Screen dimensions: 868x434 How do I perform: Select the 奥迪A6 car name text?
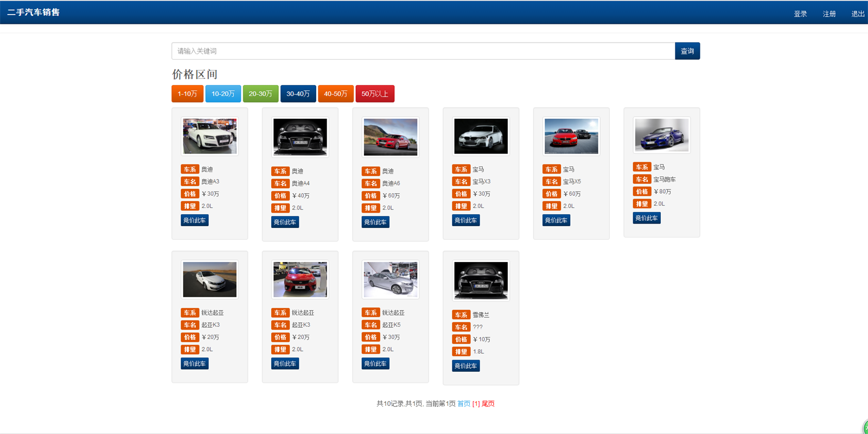coord(391,183)
